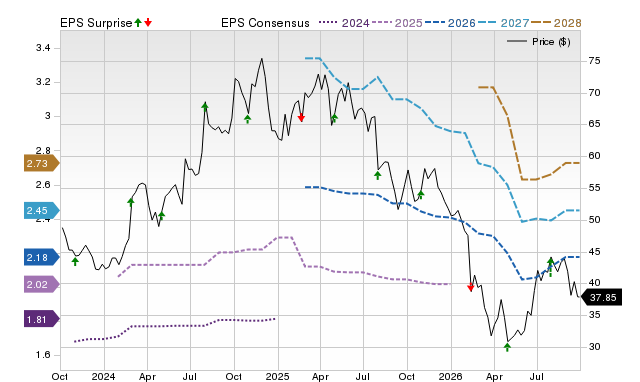Viewport: 640px width, 382px height.
Task: Click the 2024 x-axis label
Action: coord(103,376)
